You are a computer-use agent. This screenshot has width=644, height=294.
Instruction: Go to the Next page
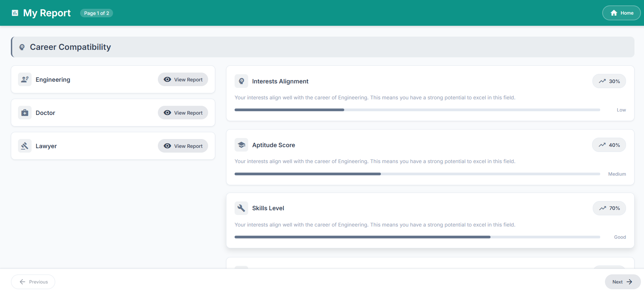pyautogui.click(x=623, y=282)
